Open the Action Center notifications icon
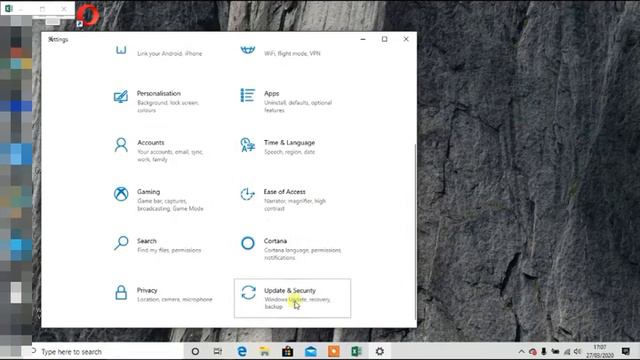Viewport: 640px width, 360px height. tap(625, 351)
